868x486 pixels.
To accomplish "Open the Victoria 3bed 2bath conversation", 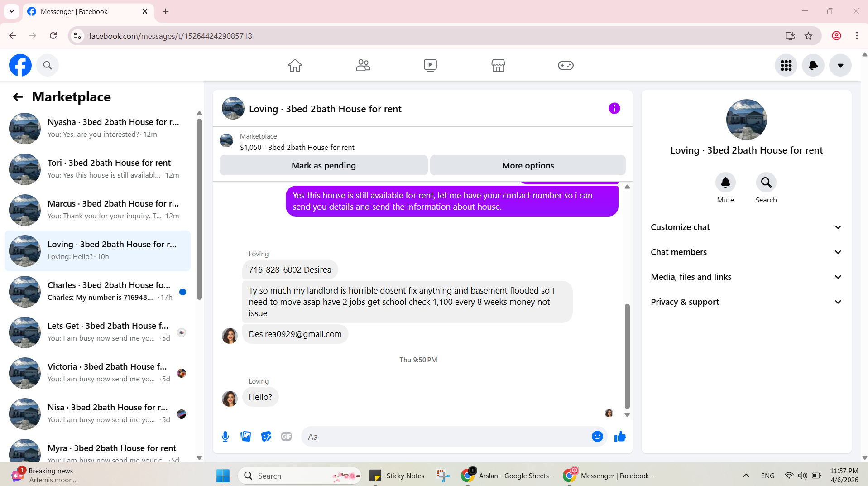I will (97, 373).
